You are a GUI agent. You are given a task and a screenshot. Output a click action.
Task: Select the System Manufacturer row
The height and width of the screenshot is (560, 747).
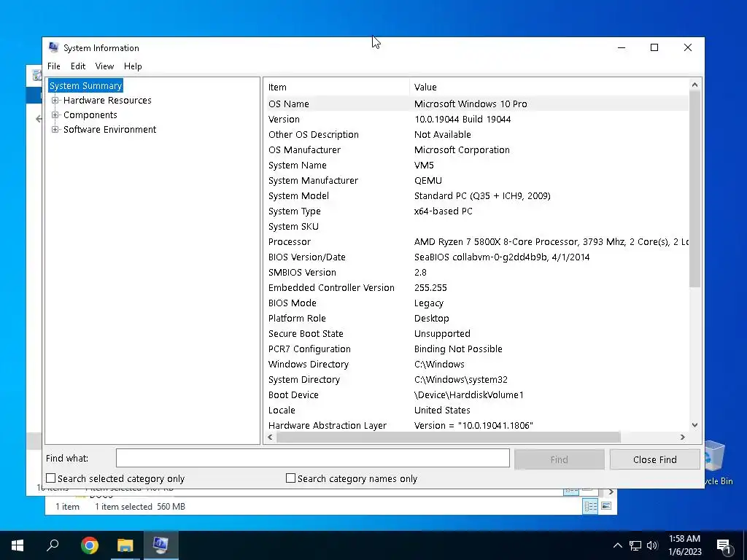tap(476, 181)
